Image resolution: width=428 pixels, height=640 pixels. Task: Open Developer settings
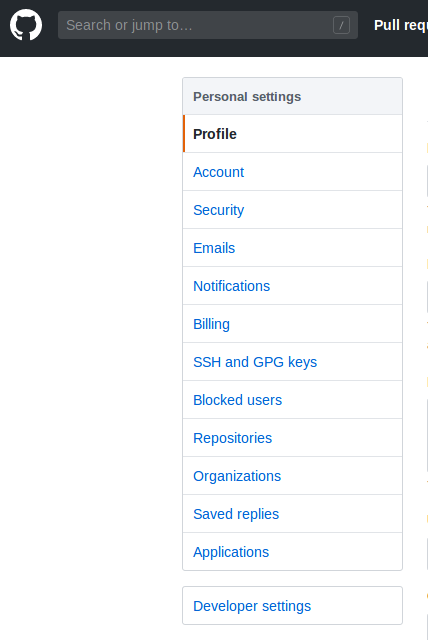pos(293,606)
